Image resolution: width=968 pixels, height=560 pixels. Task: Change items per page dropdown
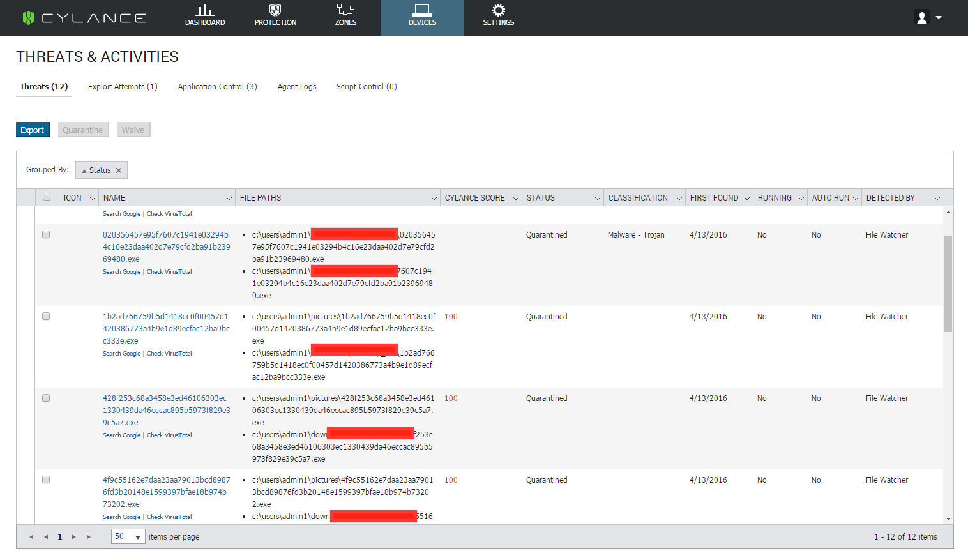pyautogui.click(x=128, y=536)
